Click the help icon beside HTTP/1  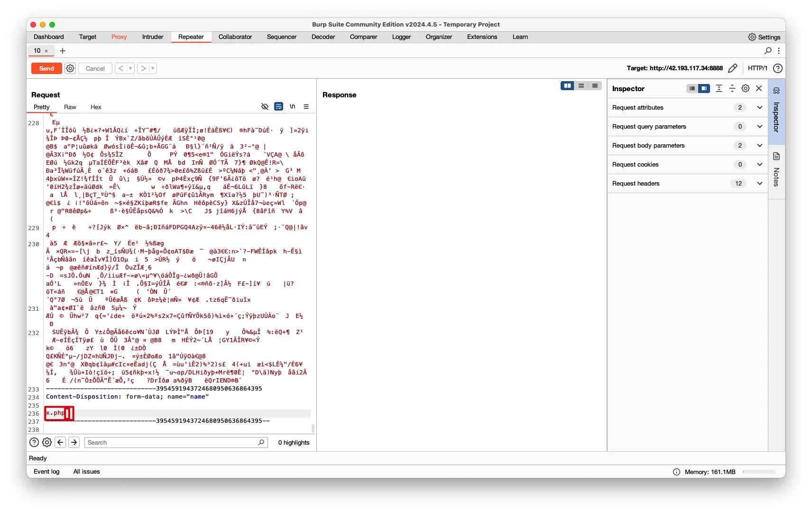pyautogui.click(x=778, y=68)
